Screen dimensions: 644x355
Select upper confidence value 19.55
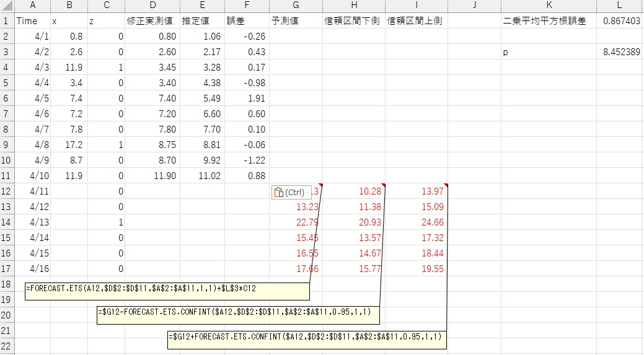(x=417, y=269)
